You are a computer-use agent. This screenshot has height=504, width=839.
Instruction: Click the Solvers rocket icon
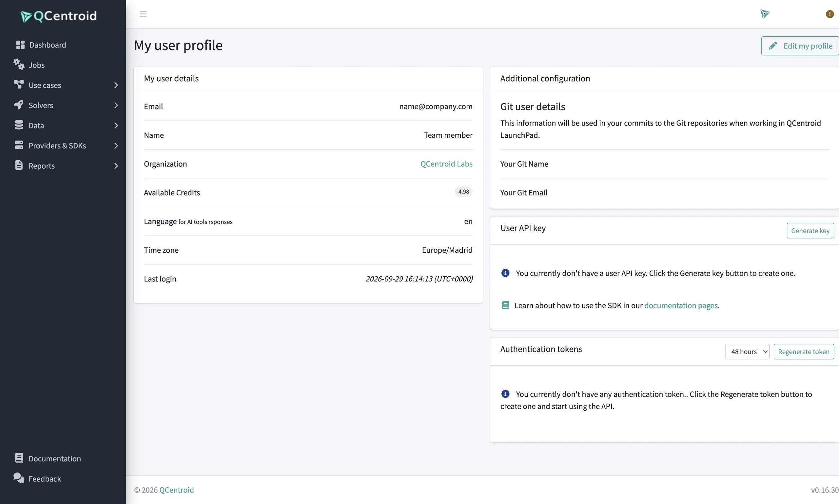pos(19,105)
